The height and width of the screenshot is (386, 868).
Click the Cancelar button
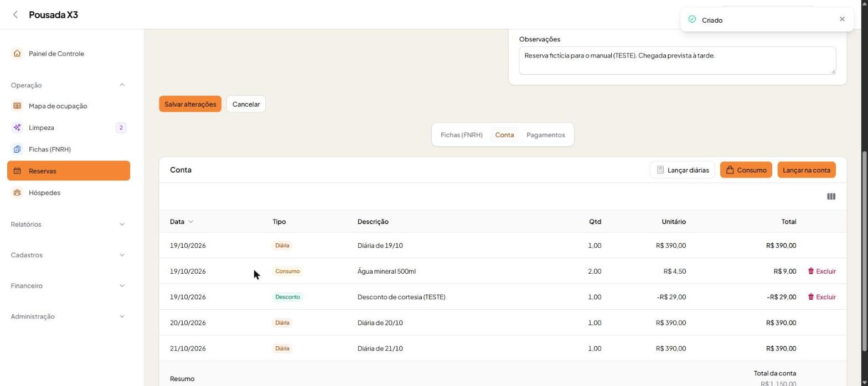pyautogui.click(x=246, y=104)
